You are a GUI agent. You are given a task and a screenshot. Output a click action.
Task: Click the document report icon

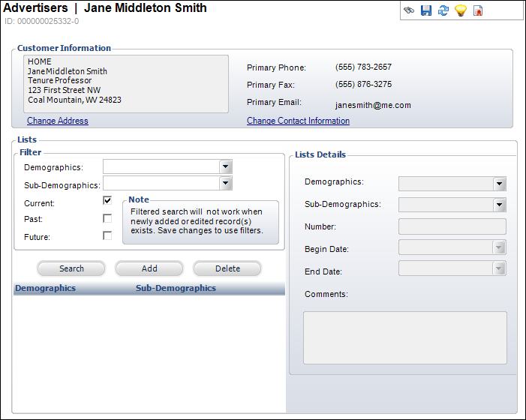pos(478,11)
